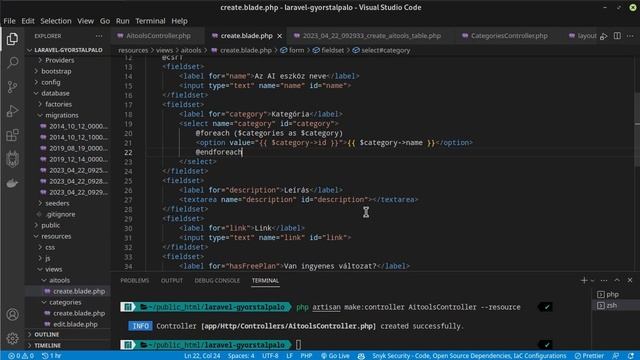
Task: Click the Prettier status bar item
Action: [x=589, y=356]
